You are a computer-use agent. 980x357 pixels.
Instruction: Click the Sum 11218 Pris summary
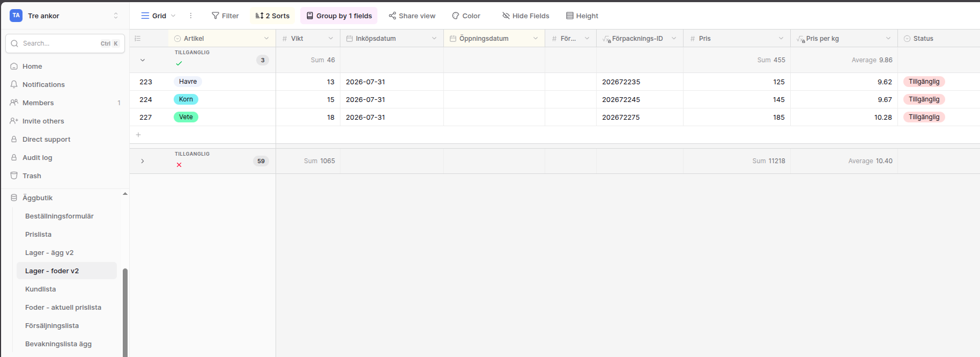click(769, 161)
